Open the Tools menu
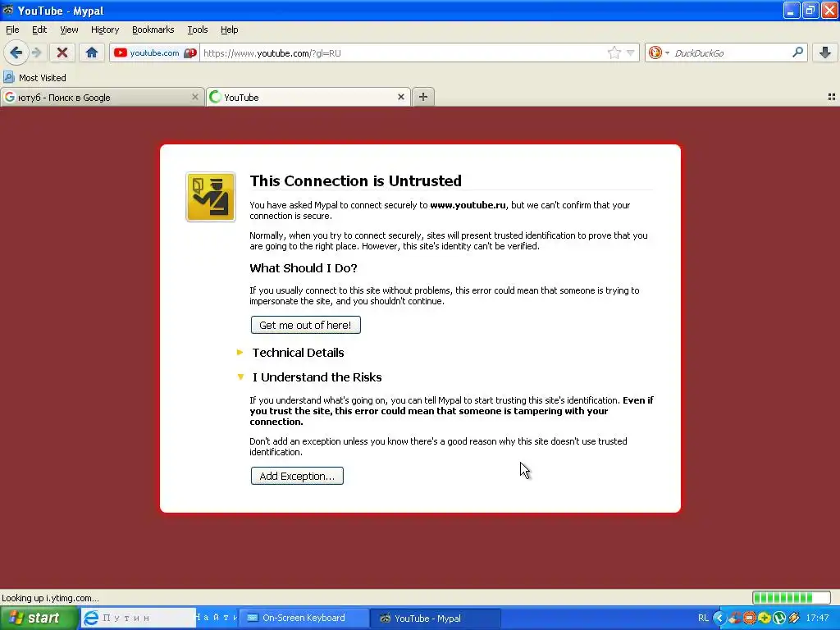This screenshot has height=630, width=840. tap(197, 30)
